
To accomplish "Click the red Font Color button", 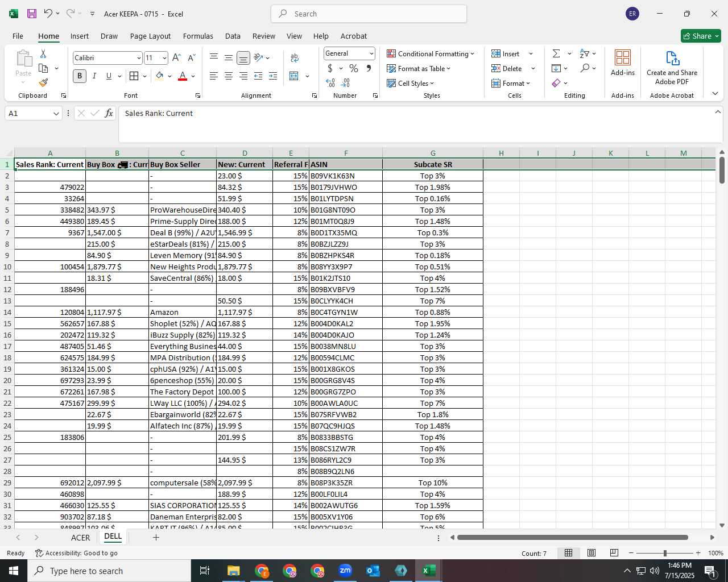I will pyautogui.click(x=183, y=76).
